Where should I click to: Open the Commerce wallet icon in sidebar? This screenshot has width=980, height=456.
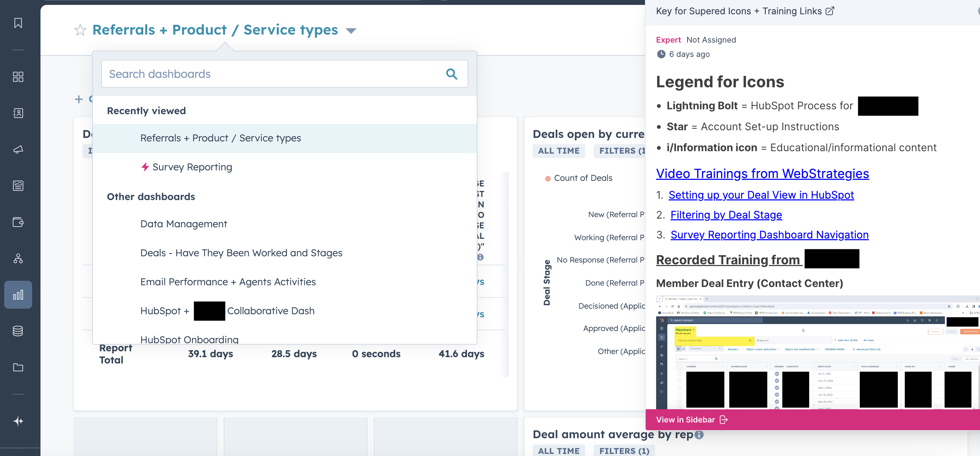(x=18, y=222)
